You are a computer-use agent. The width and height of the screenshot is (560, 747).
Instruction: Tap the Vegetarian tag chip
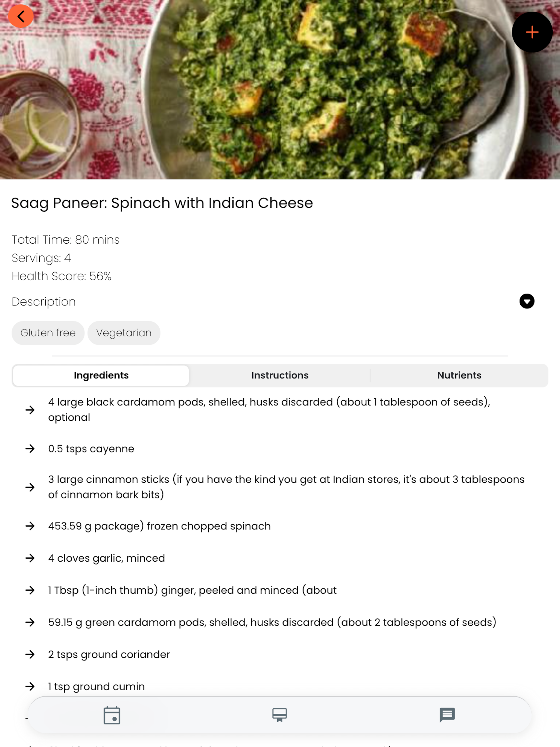pos(124,333)
